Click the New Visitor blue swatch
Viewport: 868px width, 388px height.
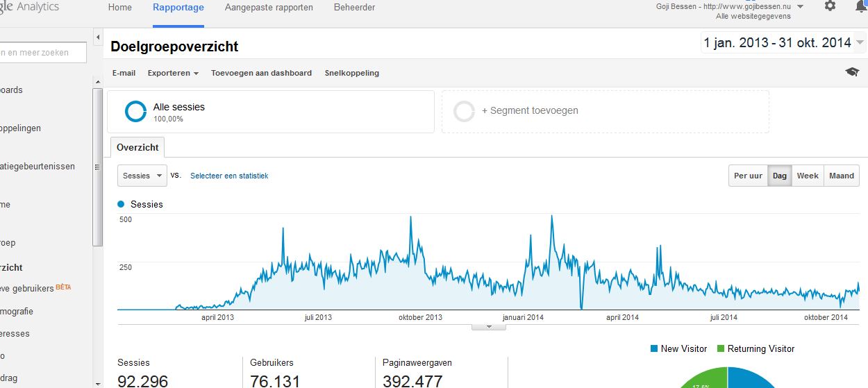[654, 348]
